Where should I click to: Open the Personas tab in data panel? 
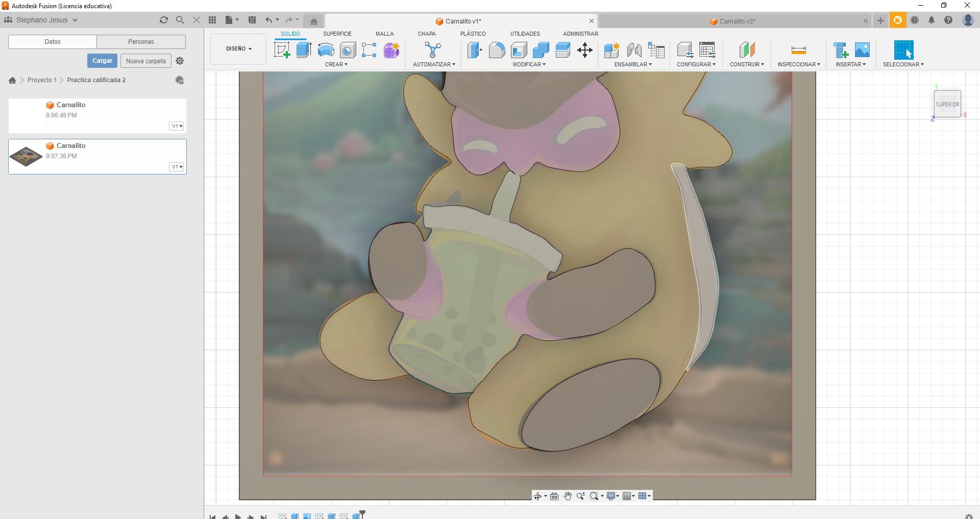[141, 42]
